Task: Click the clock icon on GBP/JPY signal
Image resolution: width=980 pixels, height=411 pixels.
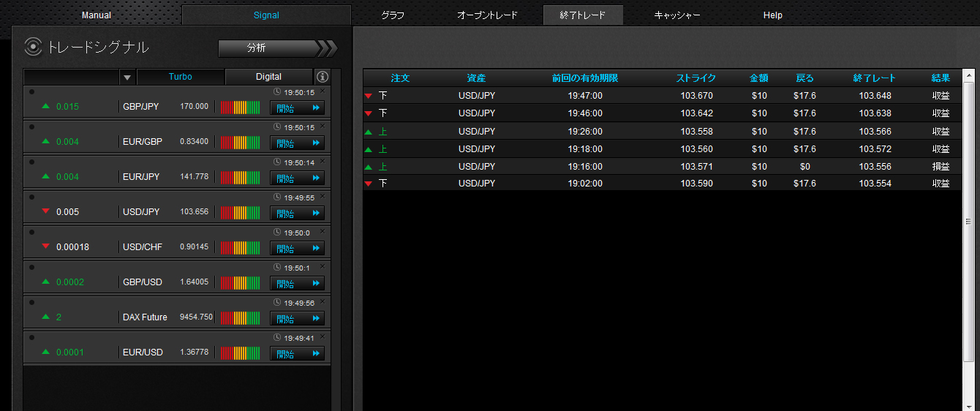Action: tap(277, 92)
